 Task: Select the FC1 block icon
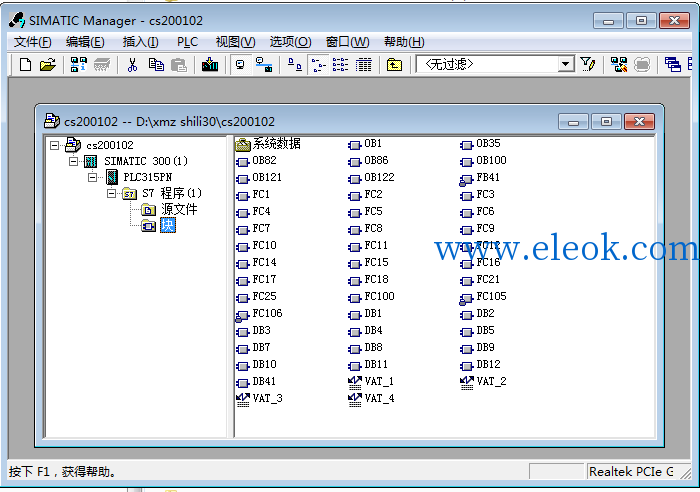[242, 196]
